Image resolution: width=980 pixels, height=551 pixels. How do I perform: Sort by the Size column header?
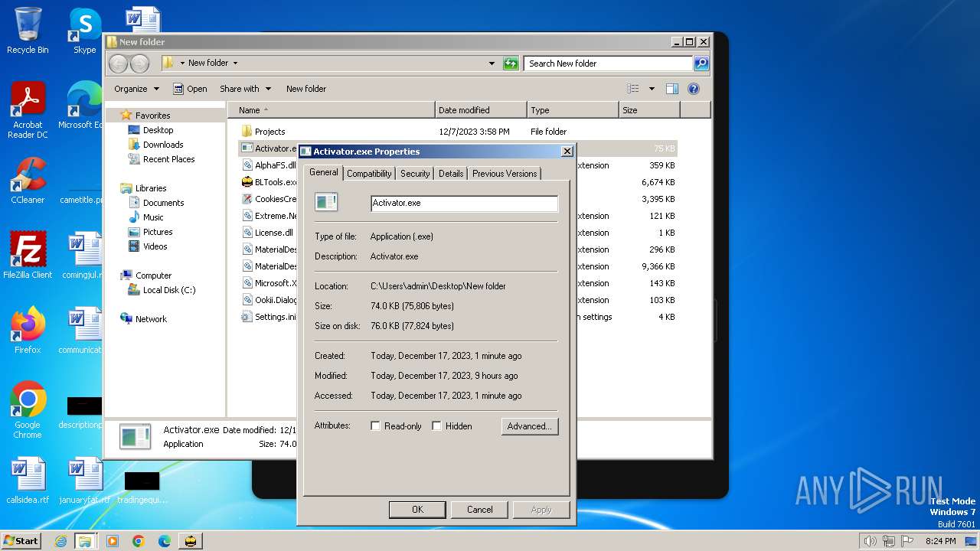(649, 110)
